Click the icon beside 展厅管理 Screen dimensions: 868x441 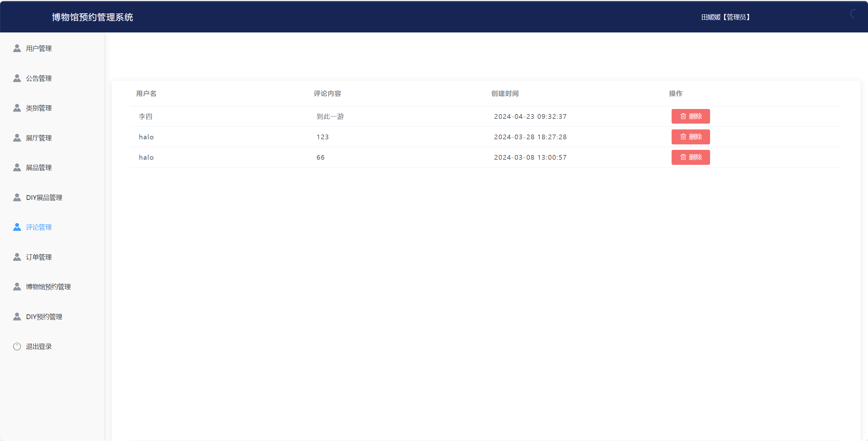click(17, 138)
